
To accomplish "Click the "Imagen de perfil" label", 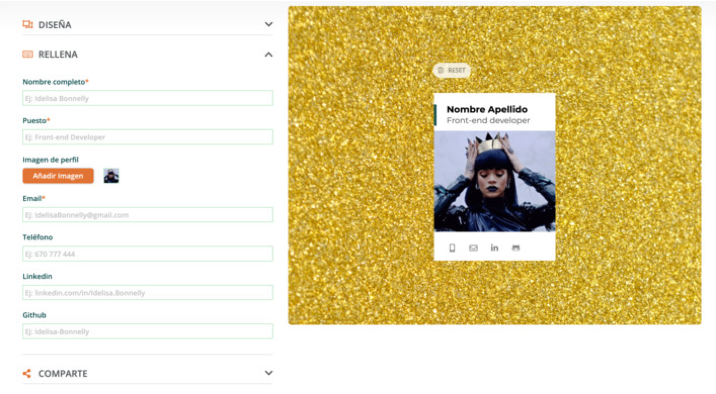I will [50, 159].
